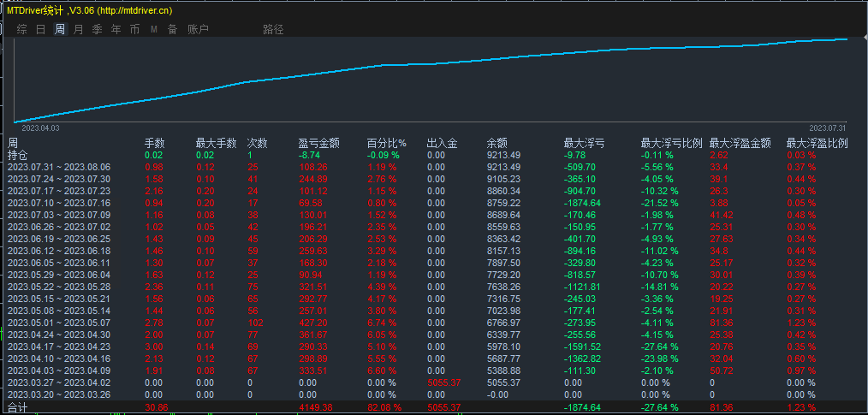Click total lots value 30.86
The image size is (868, 415).
coord(157,408)
